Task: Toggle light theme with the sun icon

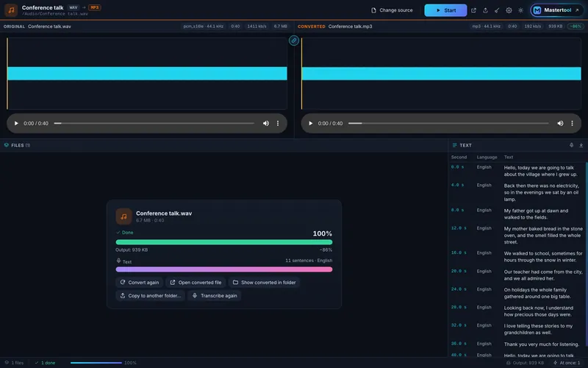Action: click(x=520, y=10)
